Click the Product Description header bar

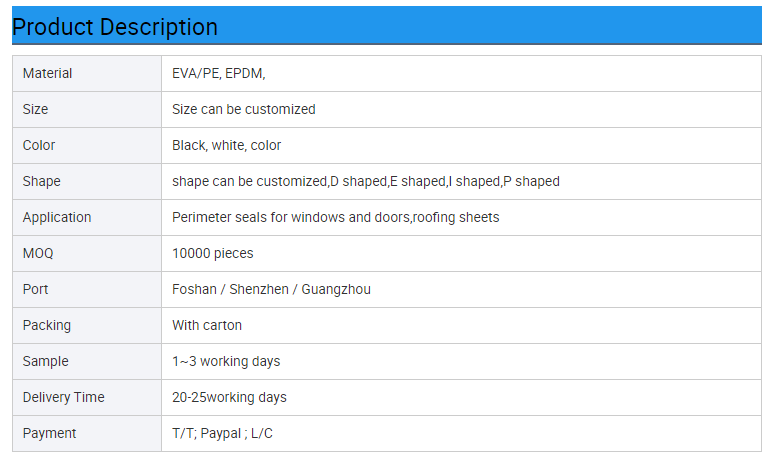(x=386, y=26)
